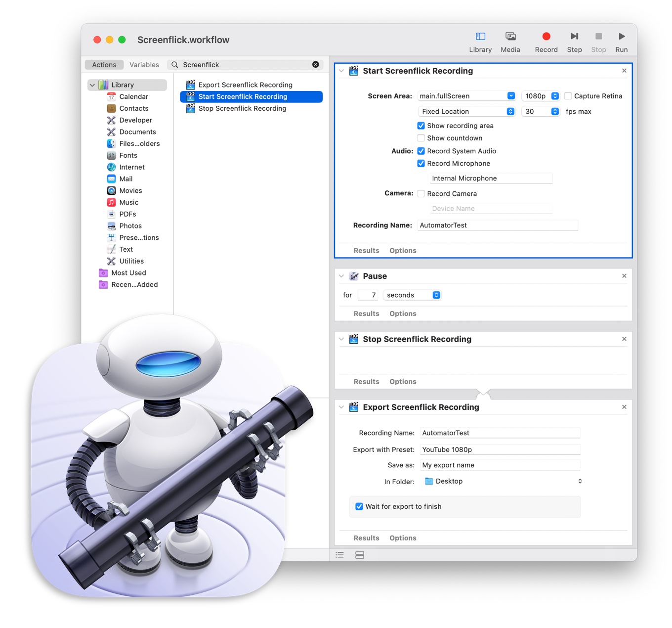Open the Most Used smart folder
This screenshot has height=628, width=672.
pos(123,273)
